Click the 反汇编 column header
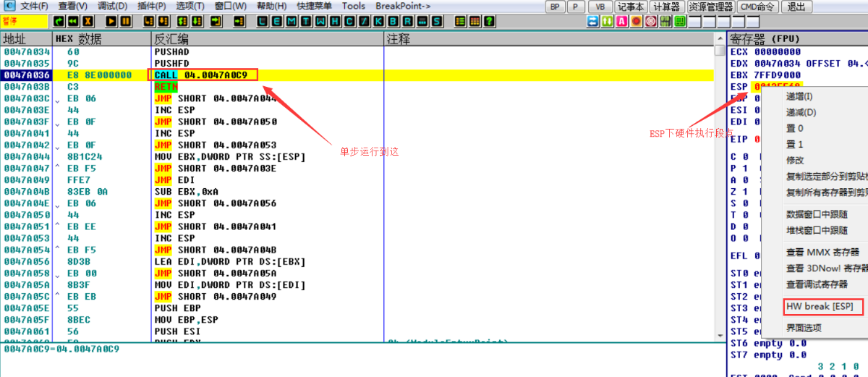The height and width of the screenshot is (377, 868). click(x=267, y=38)
